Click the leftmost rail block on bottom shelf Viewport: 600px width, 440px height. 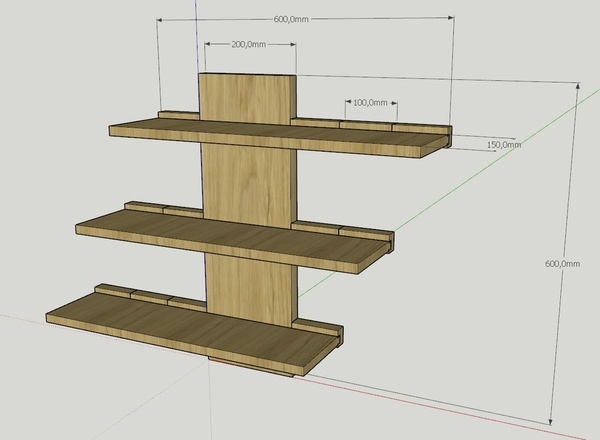(x=112, y=291)
